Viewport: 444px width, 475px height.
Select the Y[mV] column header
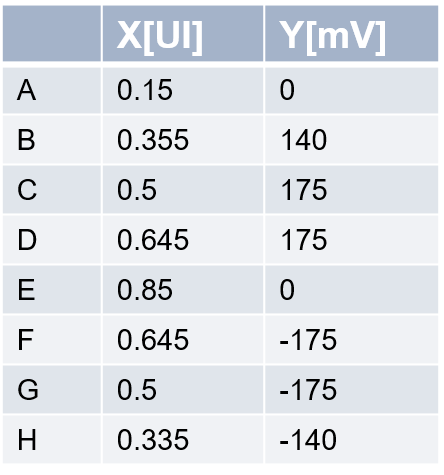click(352, 33)
